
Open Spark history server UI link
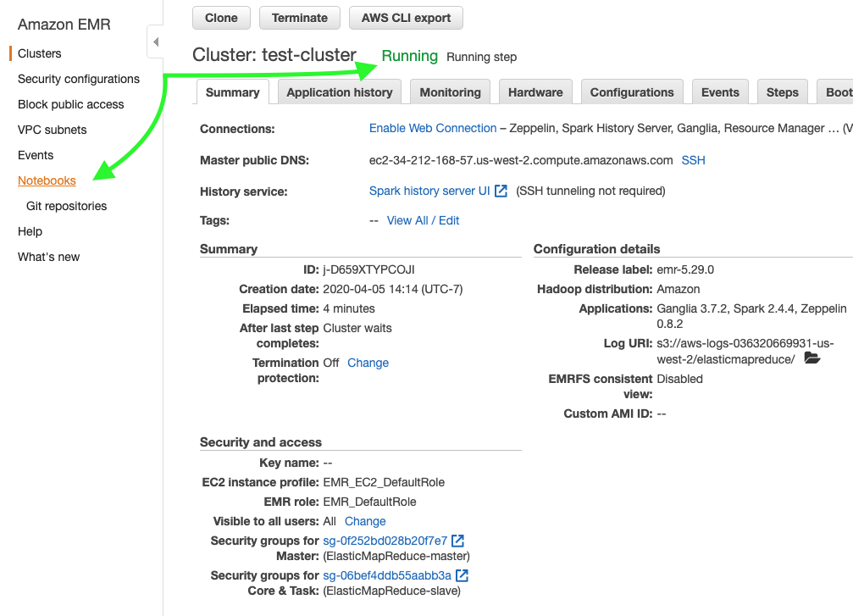[429, 191]
